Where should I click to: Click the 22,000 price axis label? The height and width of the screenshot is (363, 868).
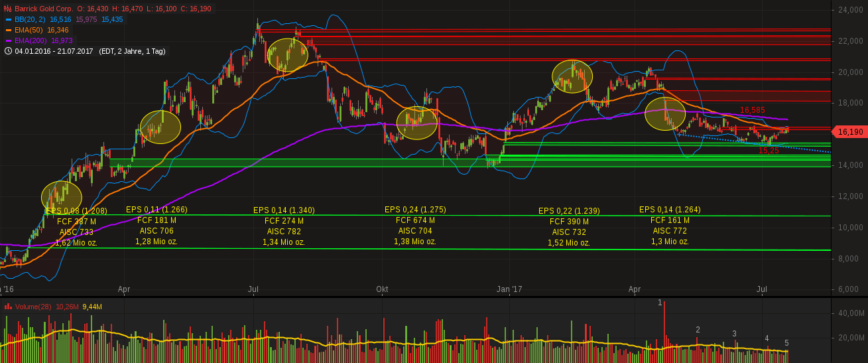(849, 40)
